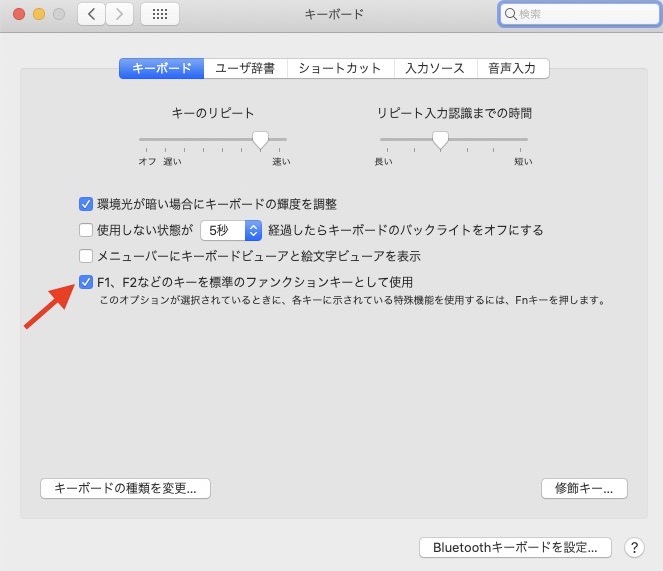663x571 pixels.
Task: Toggle the F1、F2 standard function keys checkbox
Action: (86, 282)
